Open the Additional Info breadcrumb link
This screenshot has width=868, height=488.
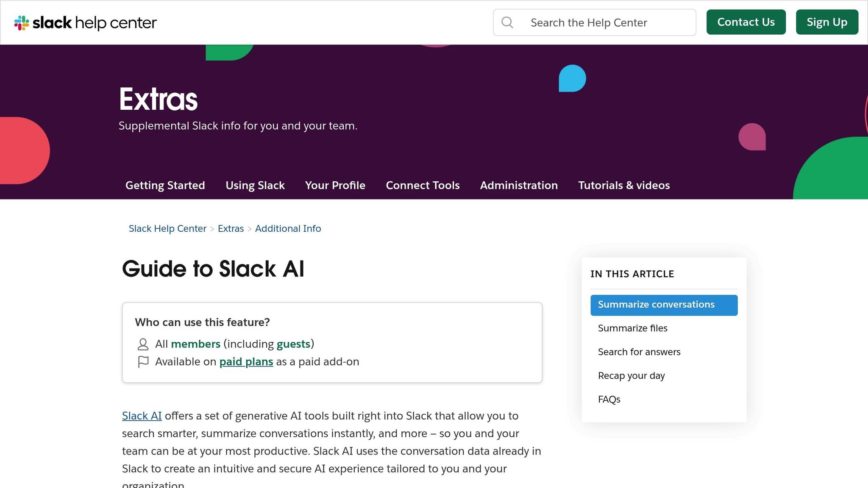click(288, 229)
